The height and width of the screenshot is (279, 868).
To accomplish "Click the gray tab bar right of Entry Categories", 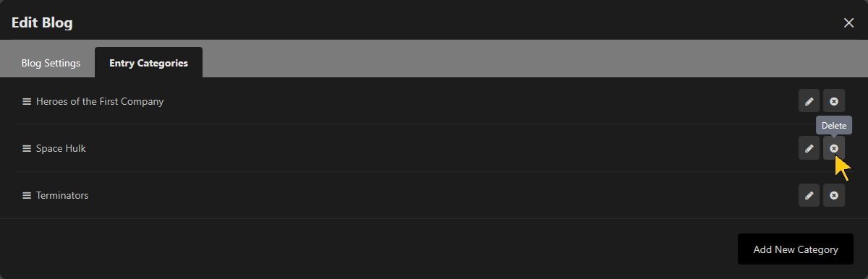I will 535,59.
